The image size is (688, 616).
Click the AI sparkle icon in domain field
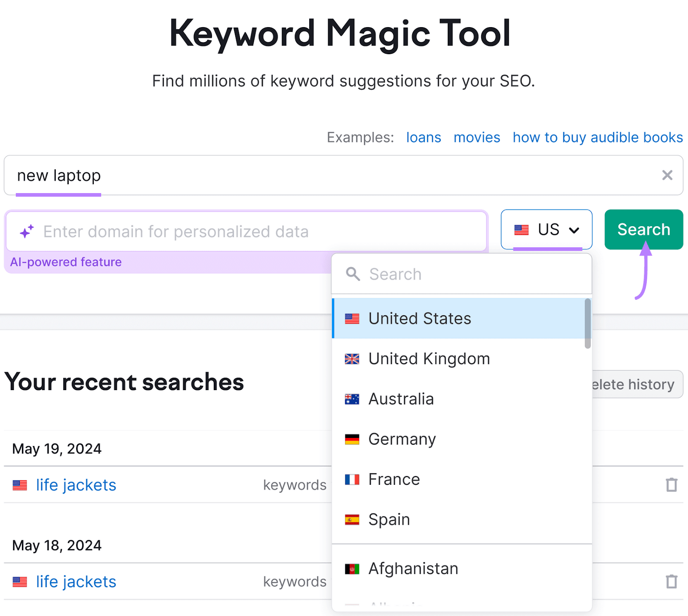click(27, 231)
